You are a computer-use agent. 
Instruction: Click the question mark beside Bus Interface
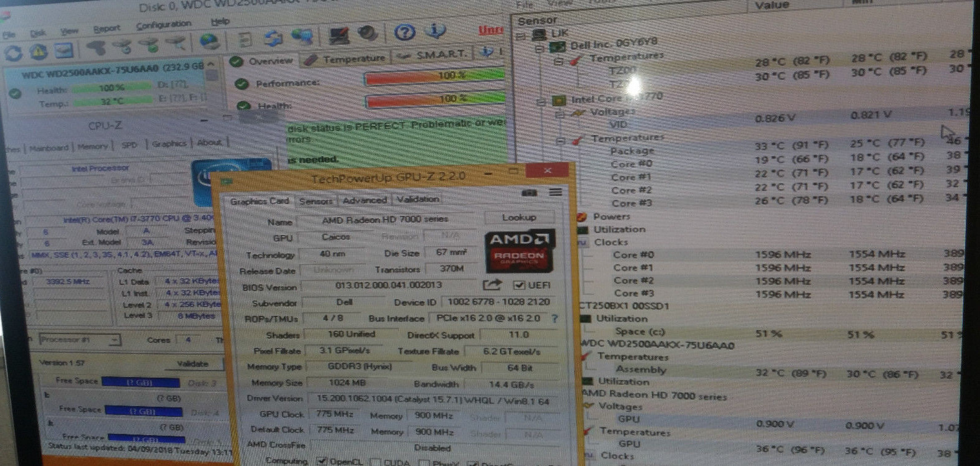(x=555, y=318)
